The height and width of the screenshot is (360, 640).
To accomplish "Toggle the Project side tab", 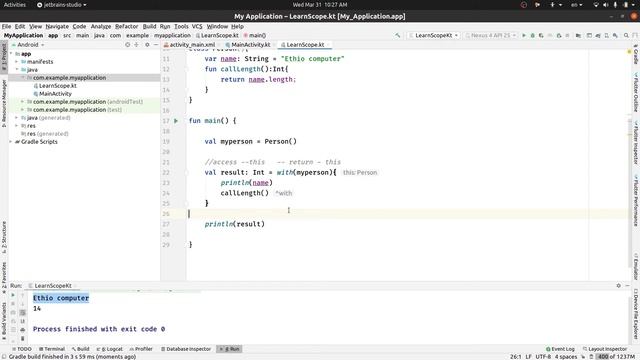I will (x=4, y=57).
